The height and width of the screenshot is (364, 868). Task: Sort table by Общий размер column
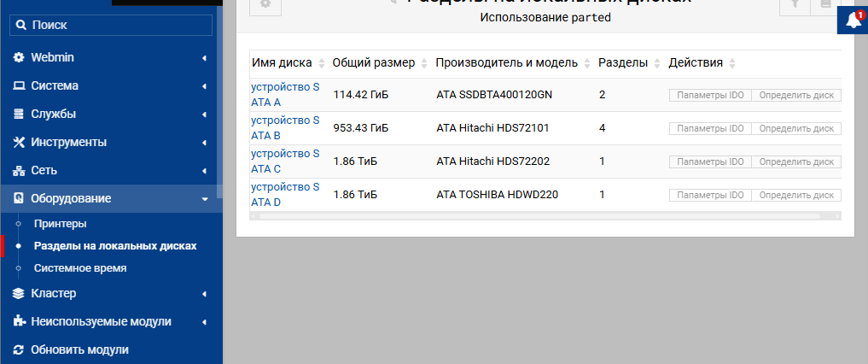(x=374, y=63)
